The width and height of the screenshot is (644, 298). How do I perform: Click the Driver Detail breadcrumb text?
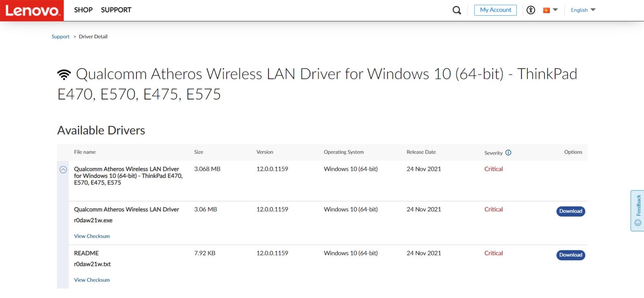tap(93, 37)
